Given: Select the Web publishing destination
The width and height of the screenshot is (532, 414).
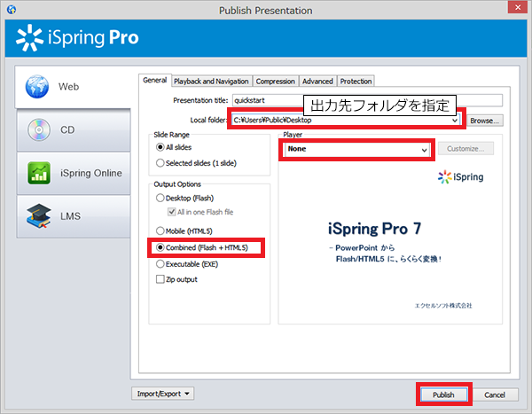Looking at the screenshot, I should click(x=73, y=87).
